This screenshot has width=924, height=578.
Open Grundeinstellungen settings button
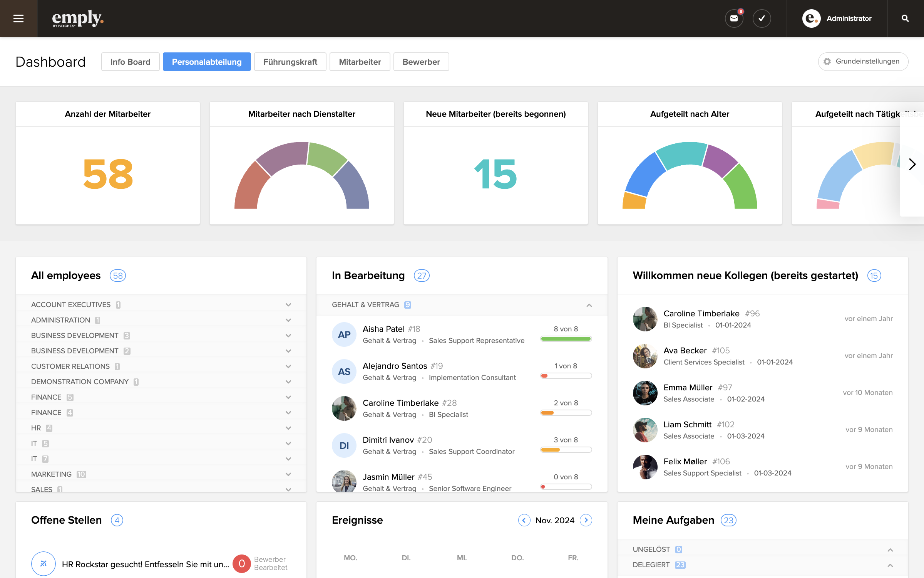tap(863, 62)
